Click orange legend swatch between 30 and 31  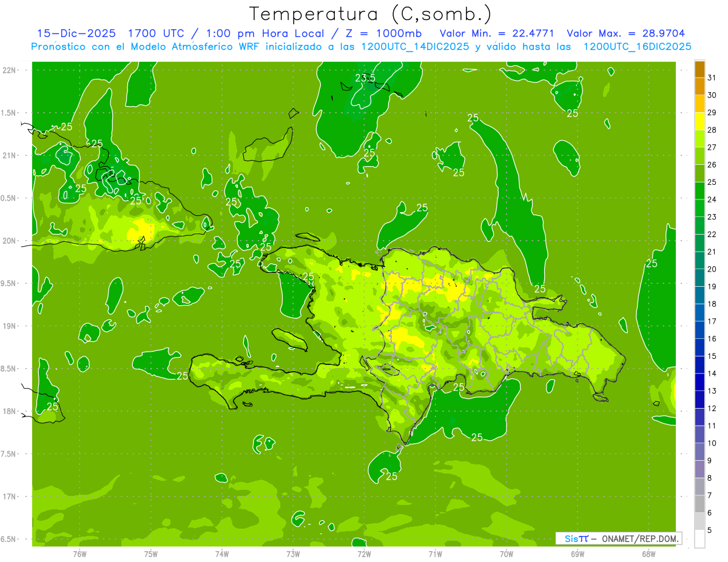point(699,87)
